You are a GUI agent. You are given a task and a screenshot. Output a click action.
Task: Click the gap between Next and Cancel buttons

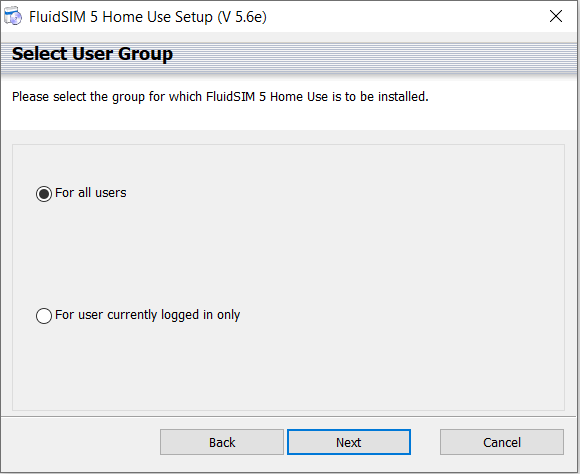coord(425,442)
